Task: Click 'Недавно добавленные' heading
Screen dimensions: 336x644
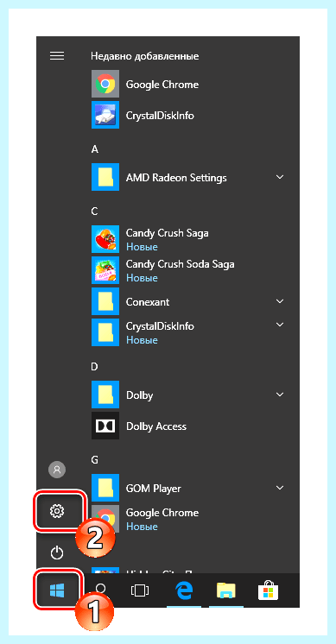Action: coord(144,56)
